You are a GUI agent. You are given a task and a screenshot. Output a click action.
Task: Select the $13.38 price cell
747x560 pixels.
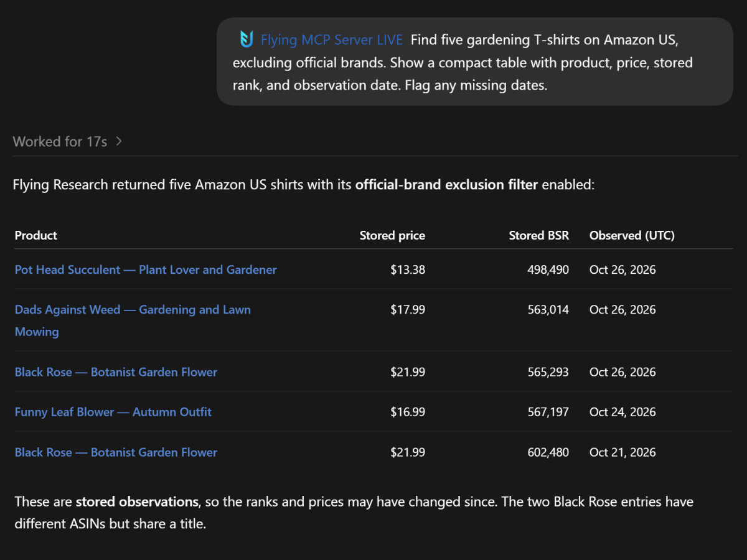pos(408,269)
